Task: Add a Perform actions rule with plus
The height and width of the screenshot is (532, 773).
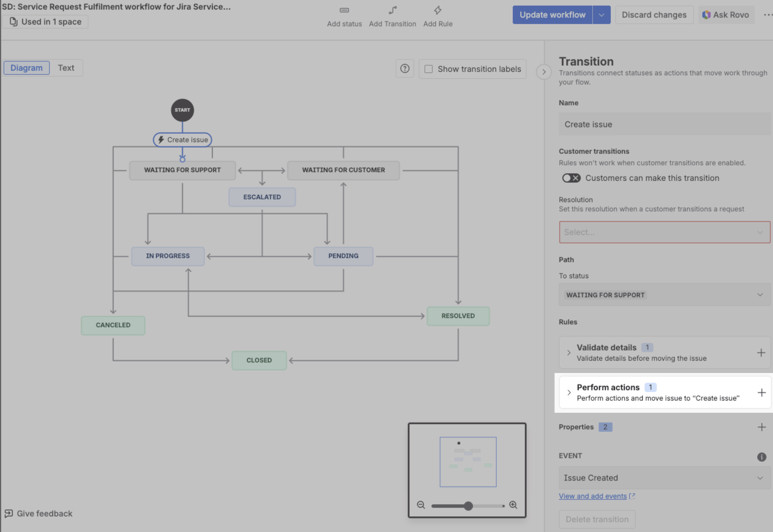Action: [761, 393]
